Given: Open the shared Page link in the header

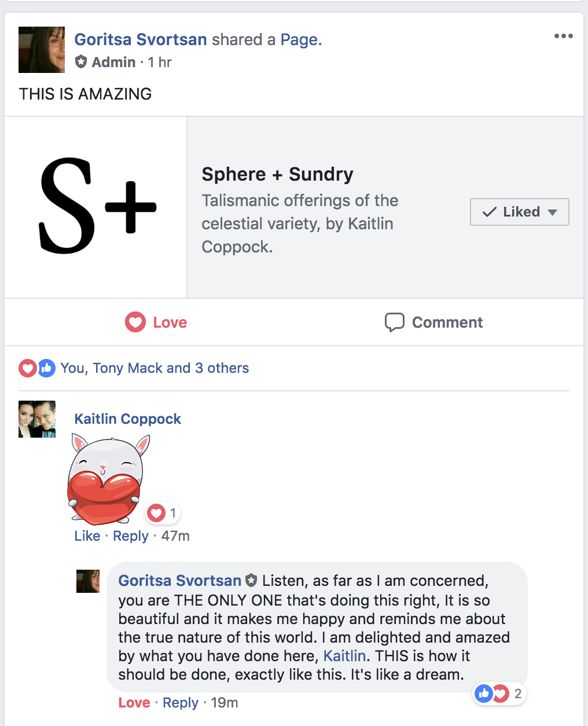Looking at the screenshot, I should pos(299,39).
